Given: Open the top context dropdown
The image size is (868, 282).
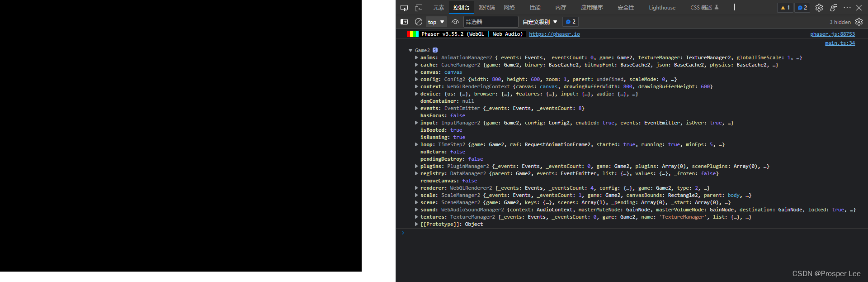Looking at the screenshot, I should pos(436,22).
